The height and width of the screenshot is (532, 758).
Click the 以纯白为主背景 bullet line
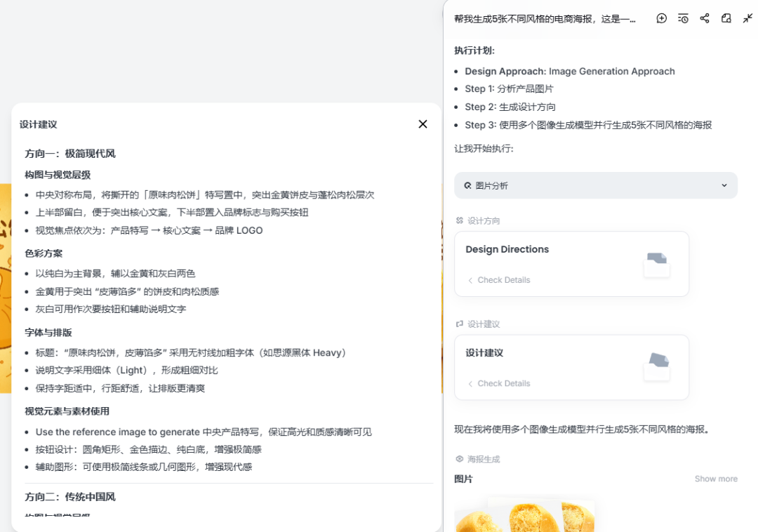pos(115,274)
